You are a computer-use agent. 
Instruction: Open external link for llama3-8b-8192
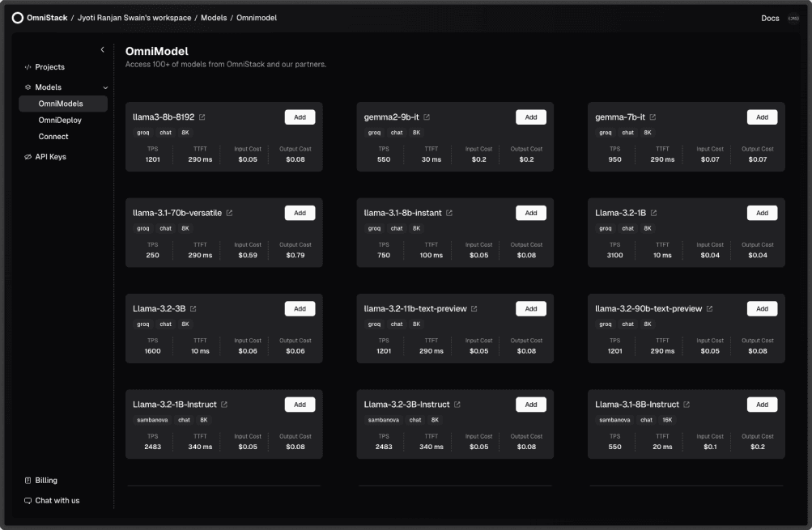tap(202, 117)
